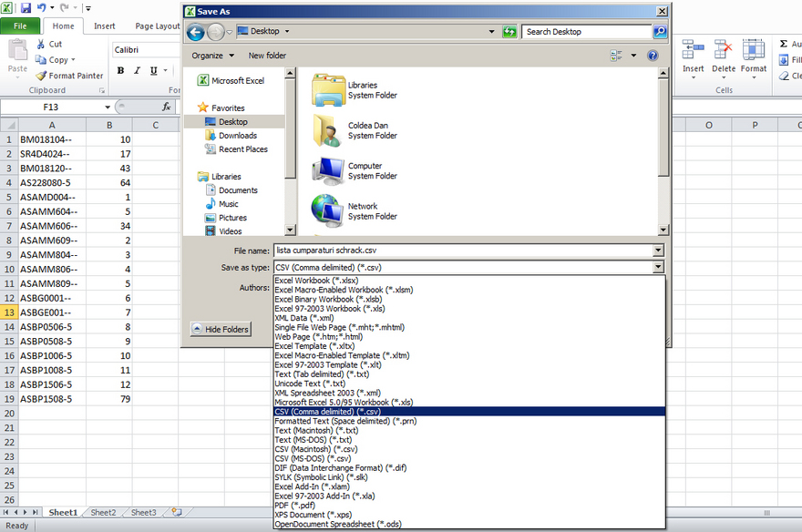Screen dimensions: 802x532
Task: Click the Format cells ribbon icon
Action: (x=754, y=50)
